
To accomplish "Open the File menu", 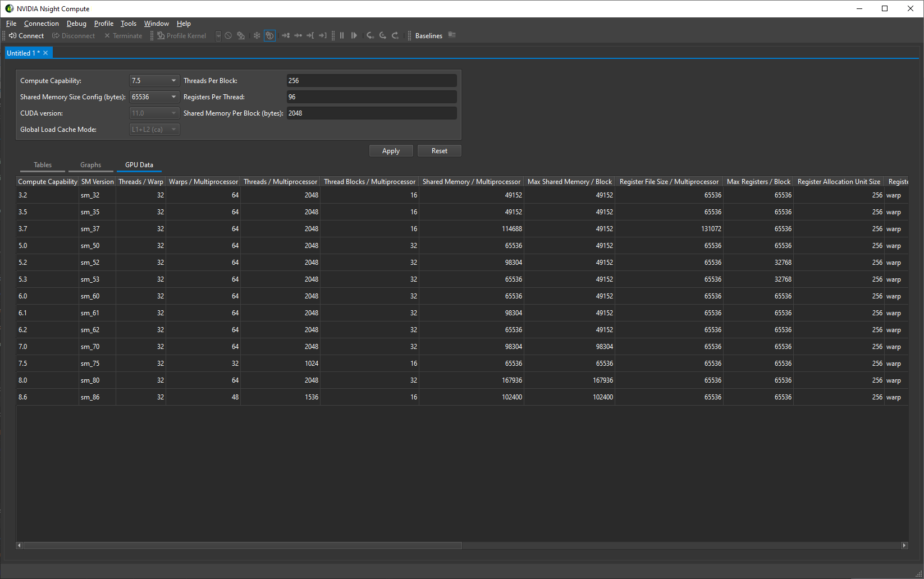I will coord(11,24).
